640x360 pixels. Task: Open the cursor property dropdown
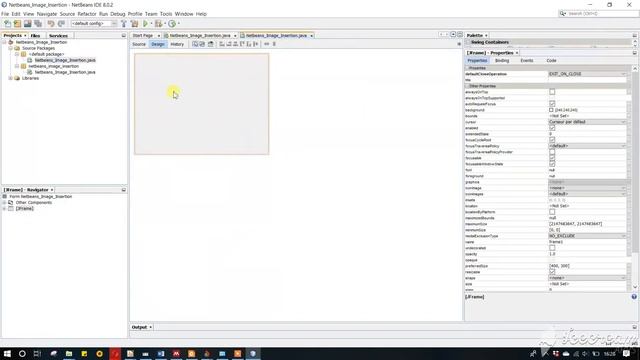click(x=587, y=122)
